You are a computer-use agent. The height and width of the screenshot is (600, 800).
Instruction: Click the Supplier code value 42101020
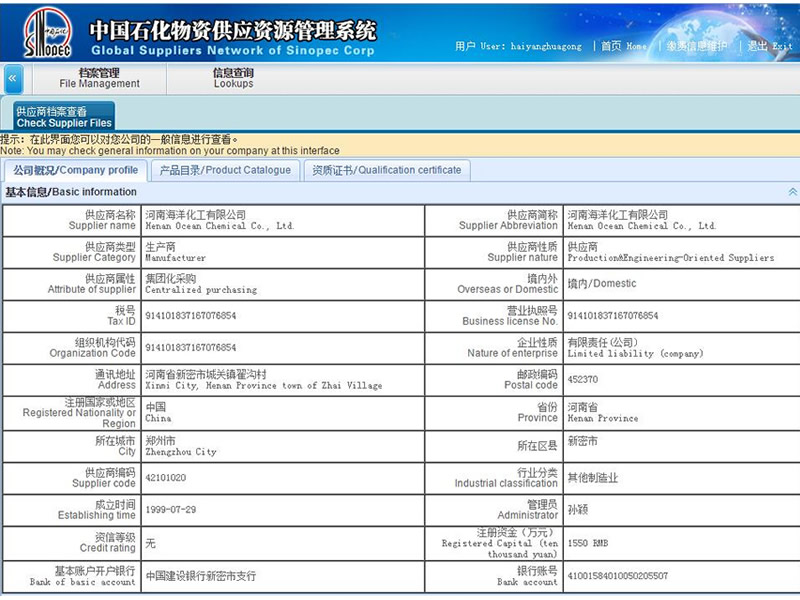point(166,477)
